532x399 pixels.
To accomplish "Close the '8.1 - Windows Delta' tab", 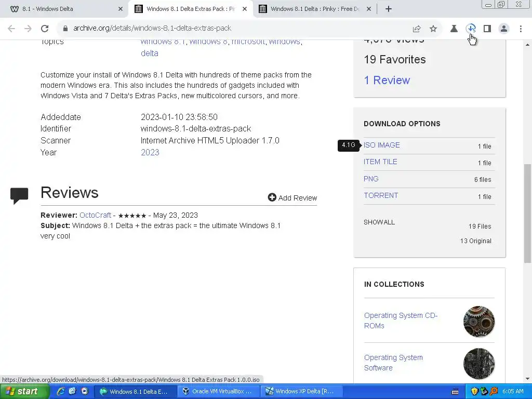I will coord(121,9).
